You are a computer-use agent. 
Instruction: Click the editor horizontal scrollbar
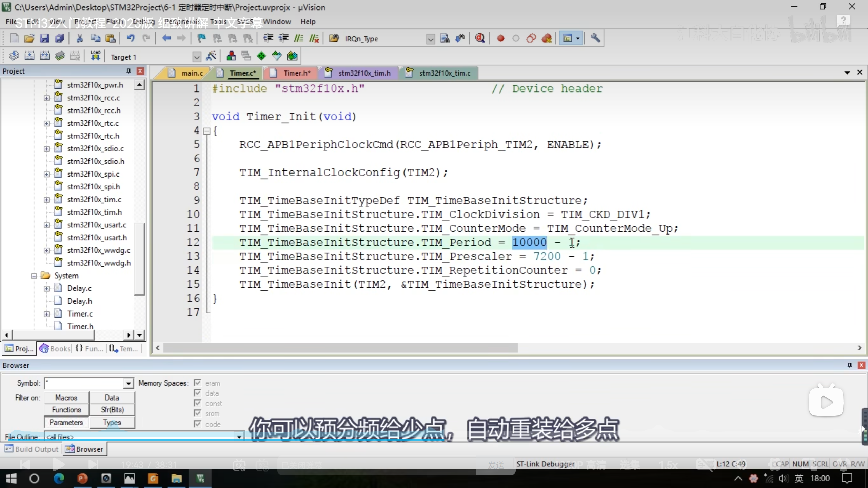[x=339, y=348]
